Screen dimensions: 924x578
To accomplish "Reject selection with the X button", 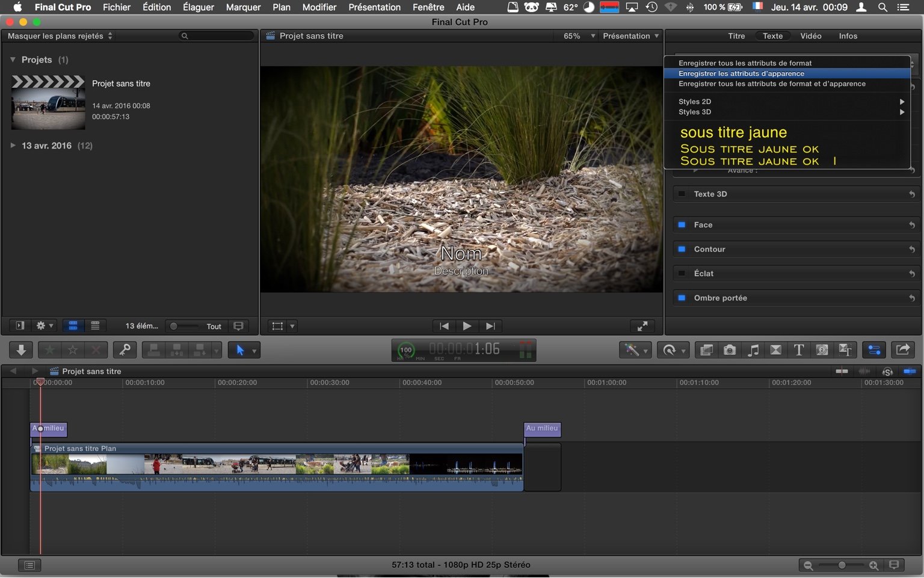I will 96,350.
